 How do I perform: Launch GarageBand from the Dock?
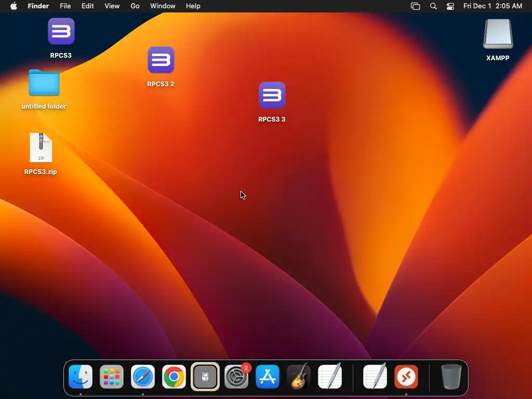pyautogui.click(x=299, y=376)
